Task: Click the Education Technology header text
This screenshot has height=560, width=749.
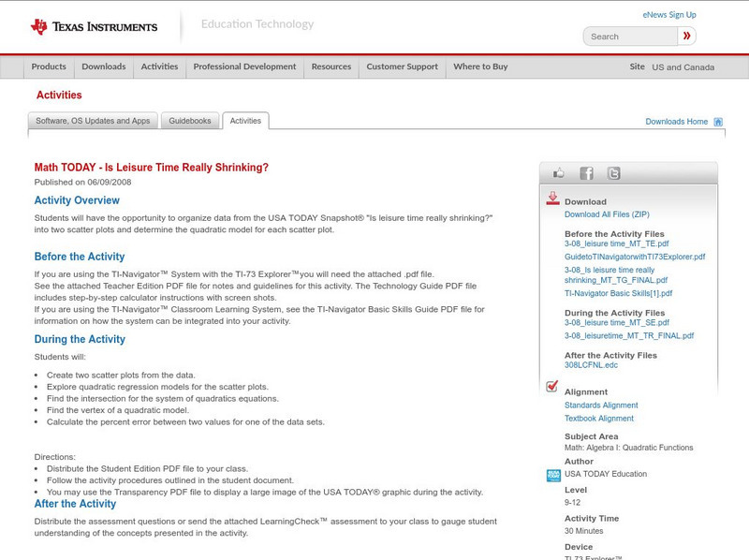Action: click(x=257, y=24)
